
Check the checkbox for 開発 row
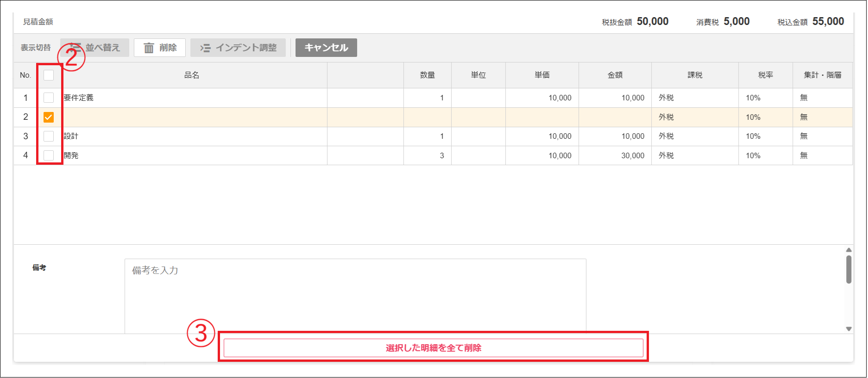tap(49, 155)
